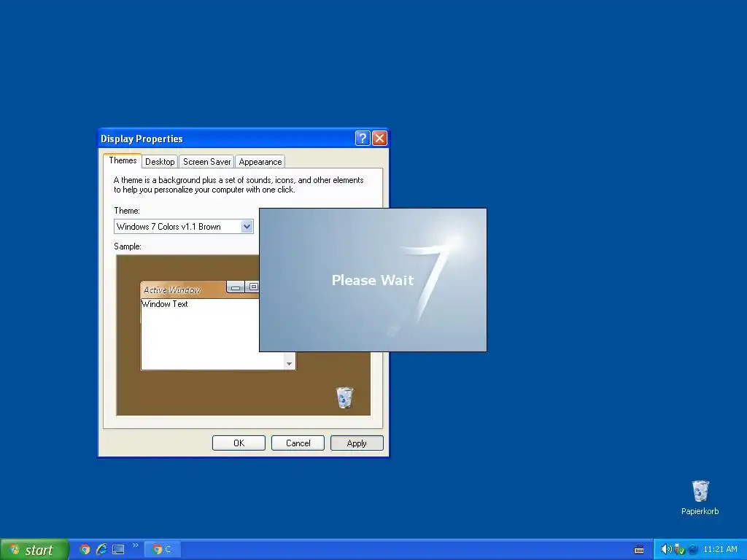
Task: Click the Show Desktop quick launch icon
Action: pos(118,550)
